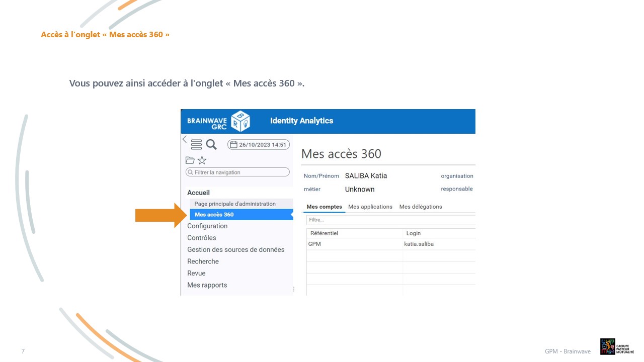Click the Filtre... field above the table
This screenshot has width=644, height=362.
pyautogui.click(x=390, y=220)
